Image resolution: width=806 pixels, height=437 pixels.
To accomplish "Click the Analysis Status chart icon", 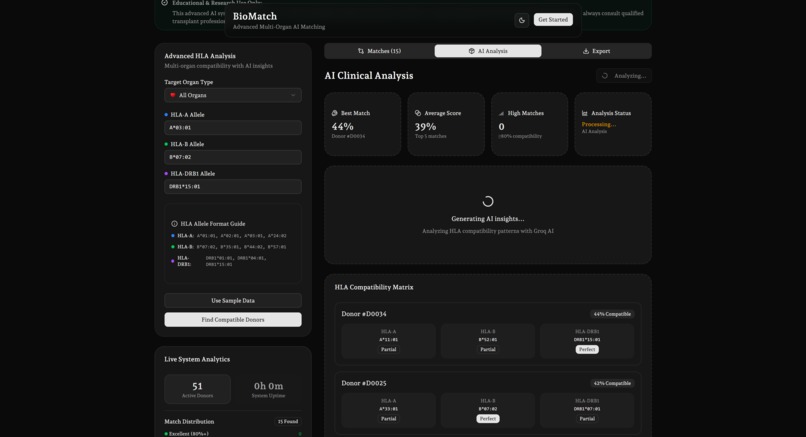I will (584, 113).
